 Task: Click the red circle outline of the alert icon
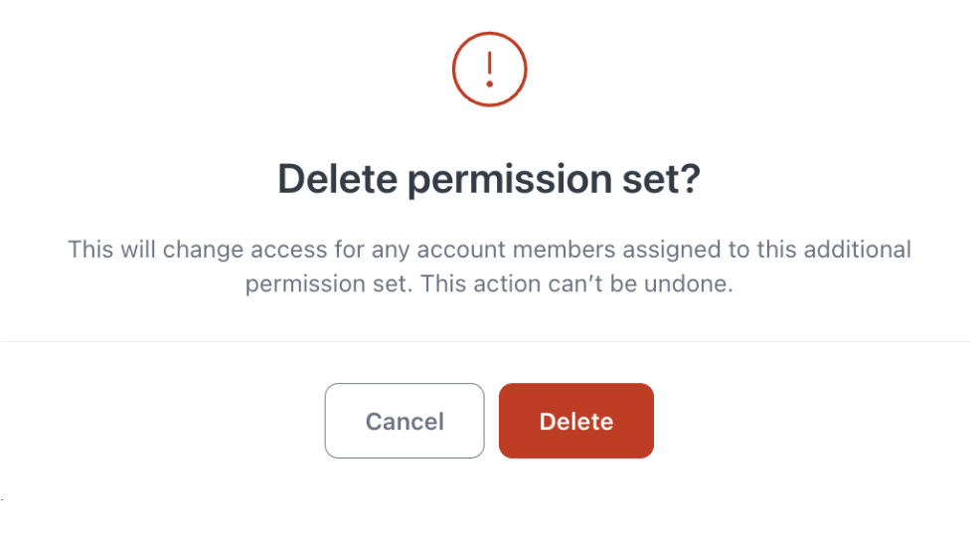tap(455, 70)
